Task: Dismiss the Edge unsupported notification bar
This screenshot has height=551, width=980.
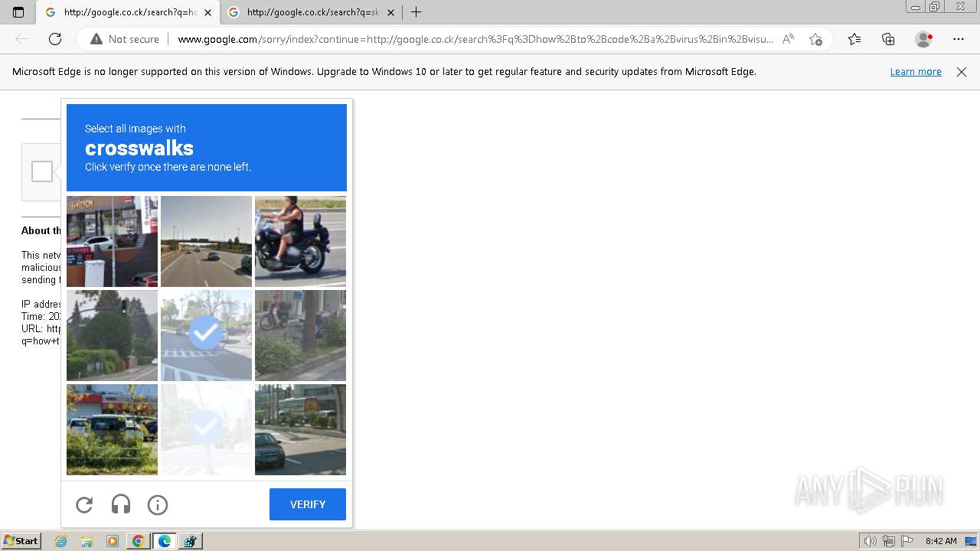Action: (962, 72)
